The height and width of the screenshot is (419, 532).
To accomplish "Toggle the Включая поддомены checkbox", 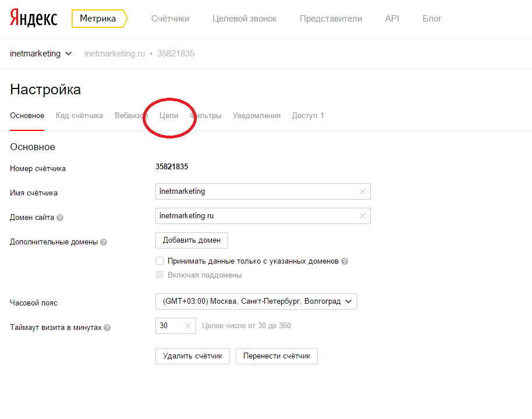I will (x=159, y=275).
